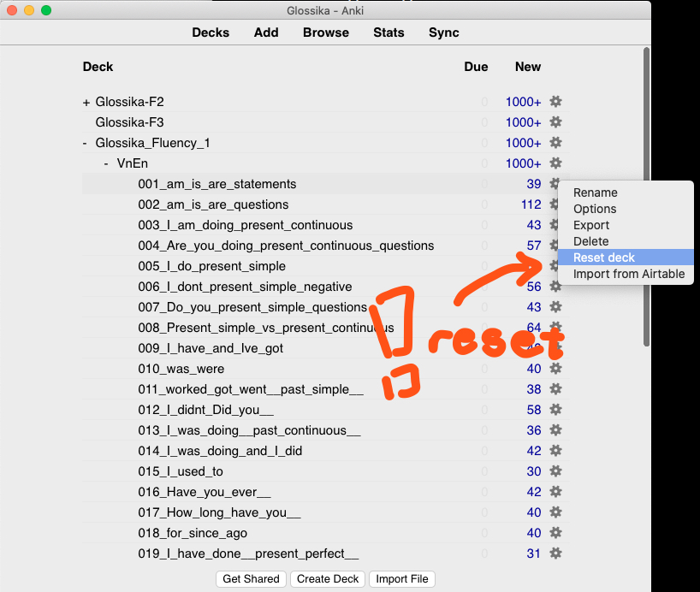Click the Create Deck button
The width and height of the screenshot is (700, 592).
coord(328,578)
